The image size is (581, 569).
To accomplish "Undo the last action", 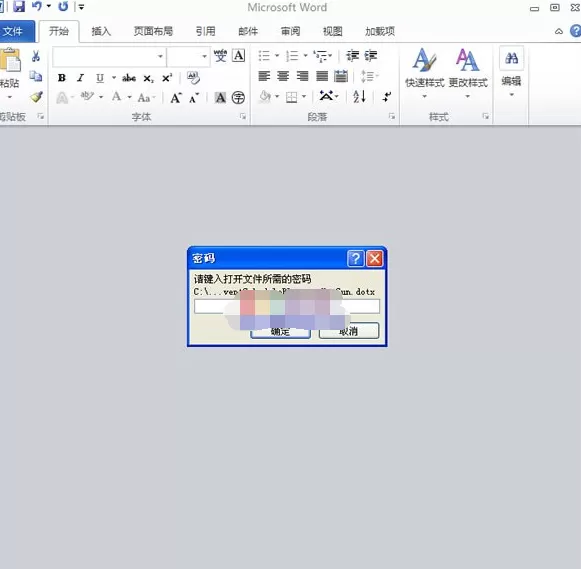I will click(37, 6).
